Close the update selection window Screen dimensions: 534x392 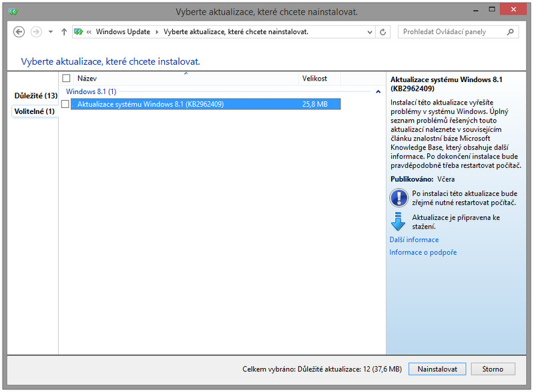tap(513, 9)
